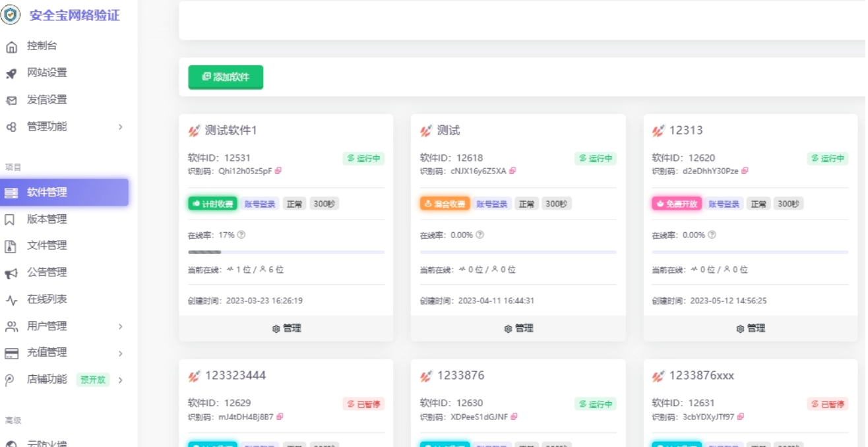
Task: Expand the 管理功能 submenu arrow
Action: [x=121, y=127]
